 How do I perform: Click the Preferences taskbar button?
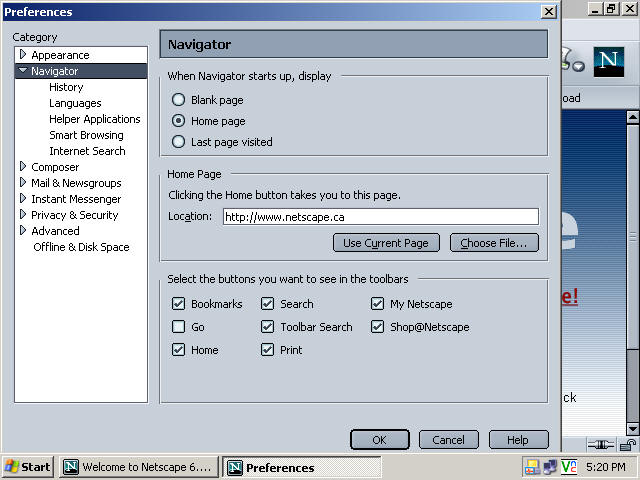pyautogui.click(x=302, y=467)
